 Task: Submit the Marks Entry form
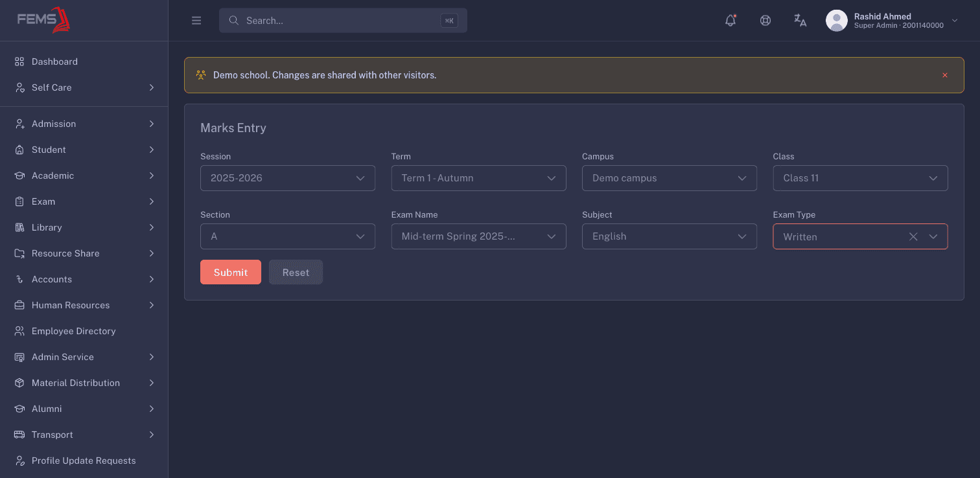tap(231, 272)
